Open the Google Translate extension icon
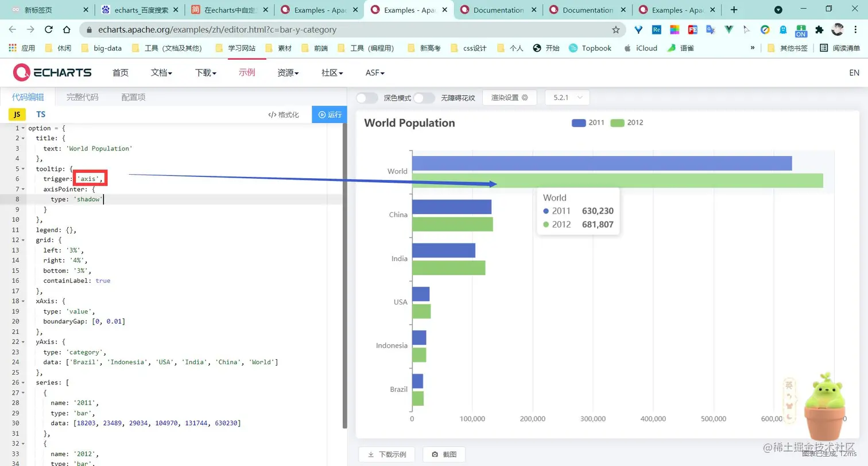Screen dimensions: 868x466 pos(711,30)
